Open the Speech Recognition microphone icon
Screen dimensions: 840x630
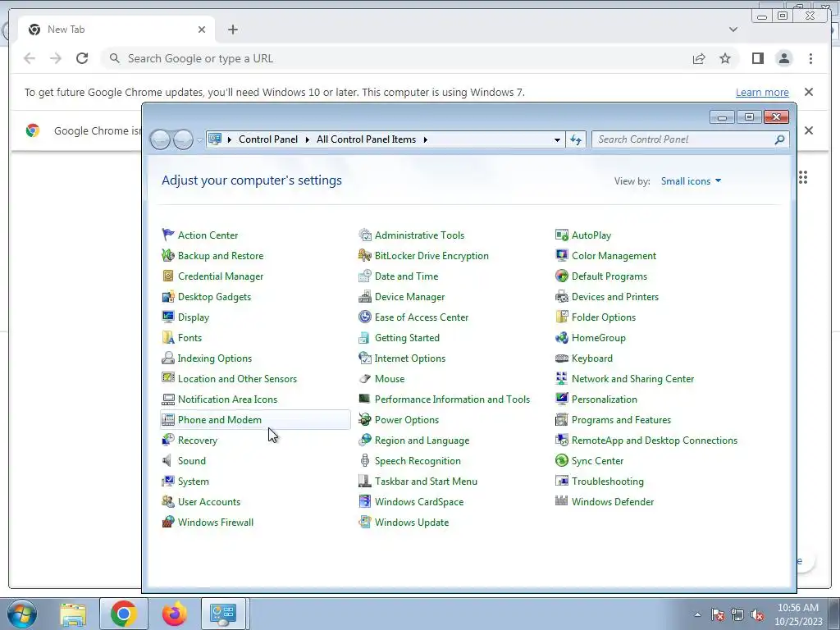click(365, 461)
